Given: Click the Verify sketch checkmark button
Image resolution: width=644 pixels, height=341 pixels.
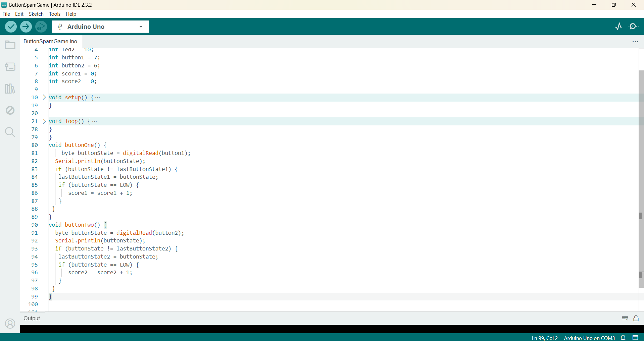Looking at the screenshot, I should 11,26.
